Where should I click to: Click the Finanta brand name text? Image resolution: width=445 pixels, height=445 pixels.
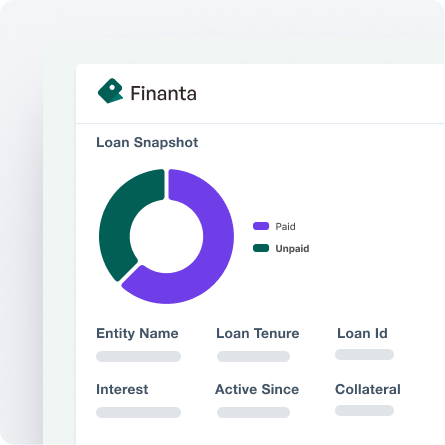(163, 93)
